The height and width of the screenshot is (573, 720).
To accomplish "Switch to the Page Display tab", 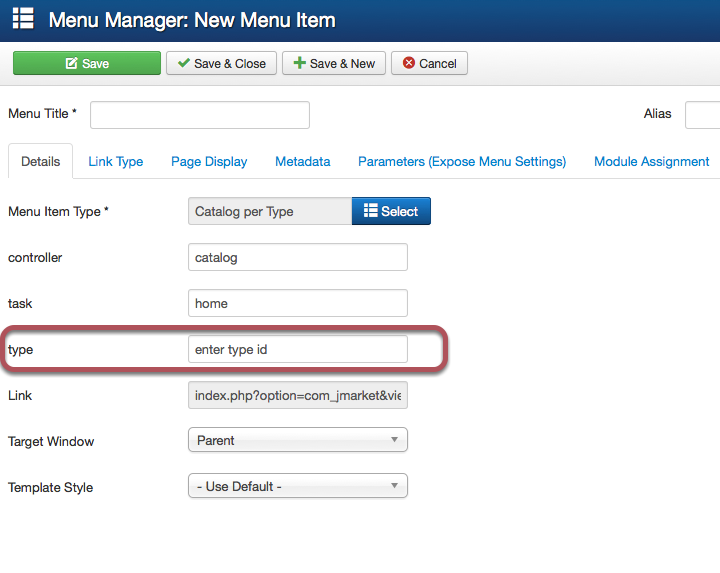I will click(209, 161).
